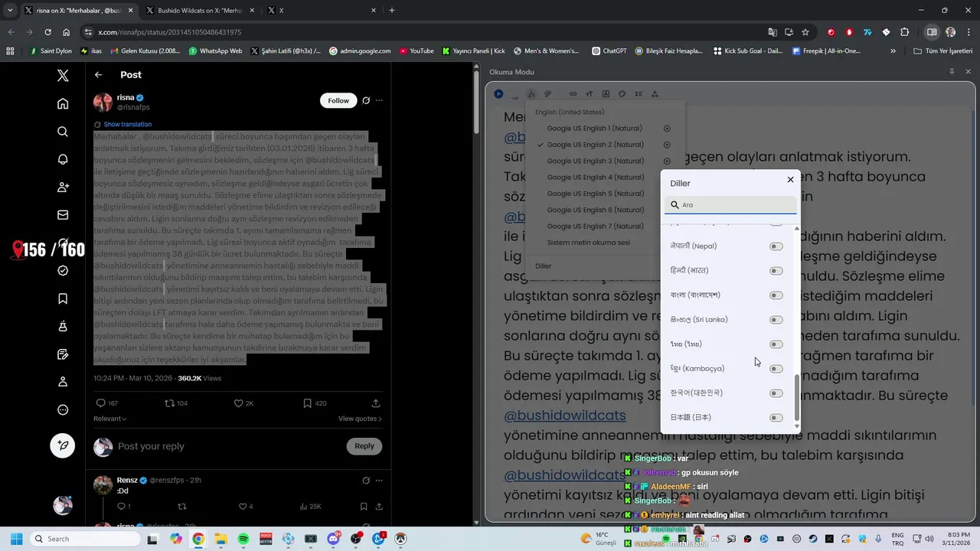Pin the Okuma Modu side panel
Viewport: 980px width, 551px height.
[952, 71]
